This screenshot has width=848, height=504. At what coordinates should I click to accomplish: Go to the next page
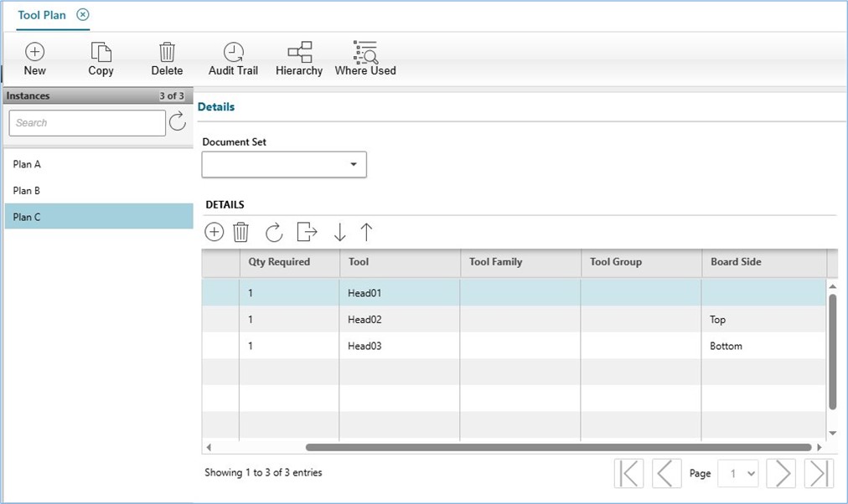(x=780, y=474)
